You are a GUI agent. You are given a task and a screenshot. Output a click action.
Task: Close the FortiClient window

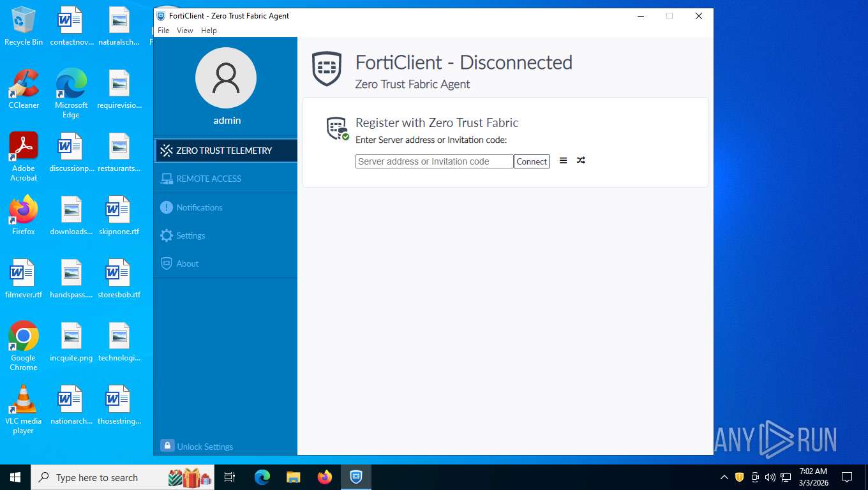coord(699,16)
